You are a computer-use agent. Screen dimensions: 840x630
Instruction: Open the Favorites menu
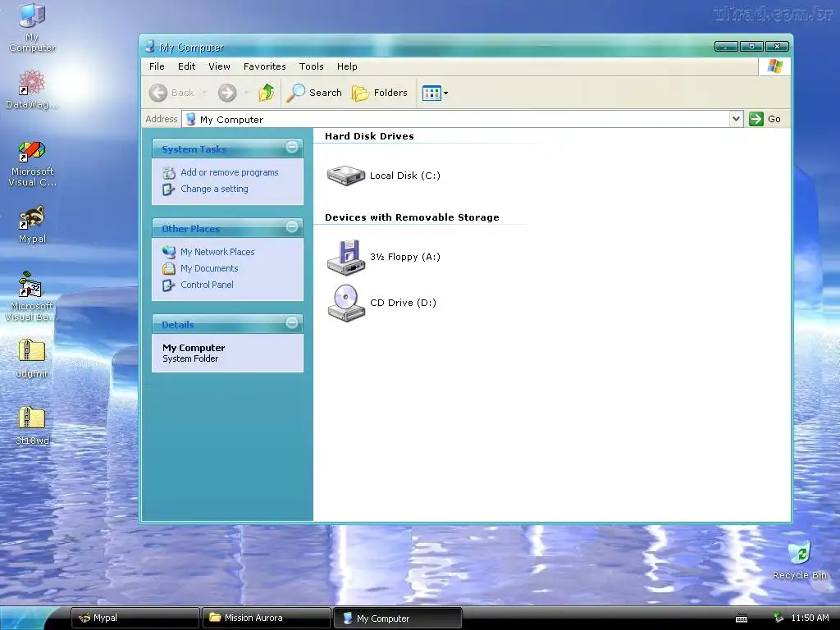coord(265,66)
